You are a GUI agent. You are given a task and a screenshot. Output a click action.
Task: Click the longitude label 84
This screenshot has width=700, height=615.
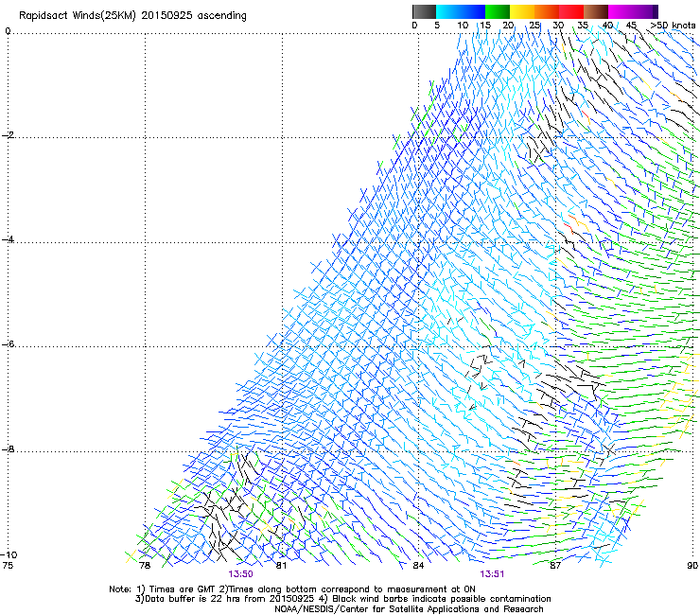[x=418, y=566]
